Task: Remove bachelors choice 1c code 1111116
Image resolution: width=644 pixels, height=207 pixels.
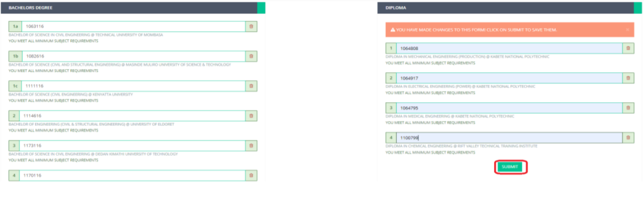Action: (x=251, y=86)
